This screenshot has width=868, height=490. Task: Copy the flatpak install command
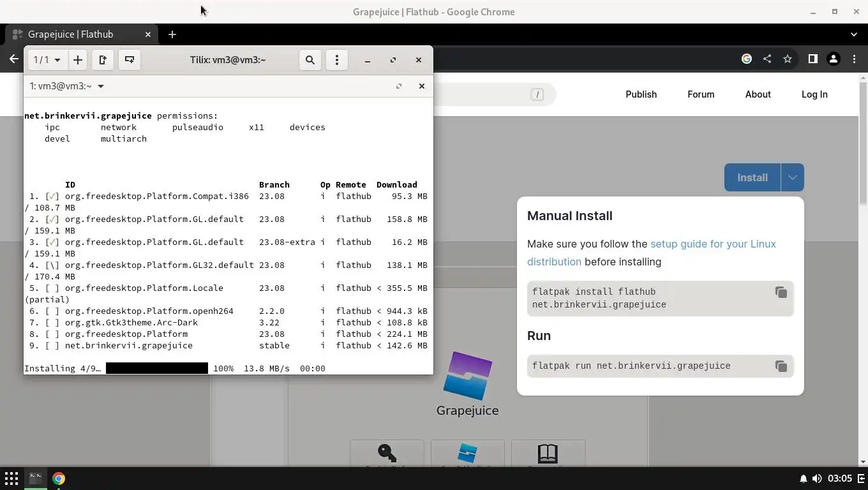click(781, 292)
